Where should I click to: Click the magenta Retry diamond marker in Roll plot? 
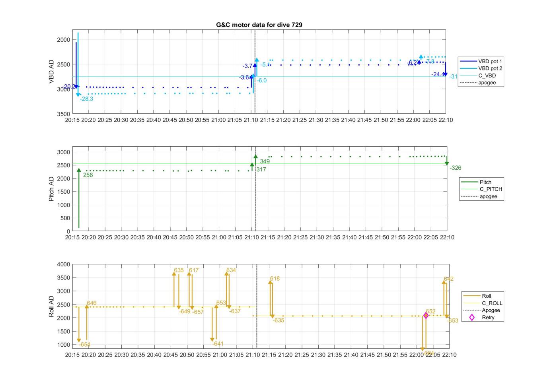[426, 315]
